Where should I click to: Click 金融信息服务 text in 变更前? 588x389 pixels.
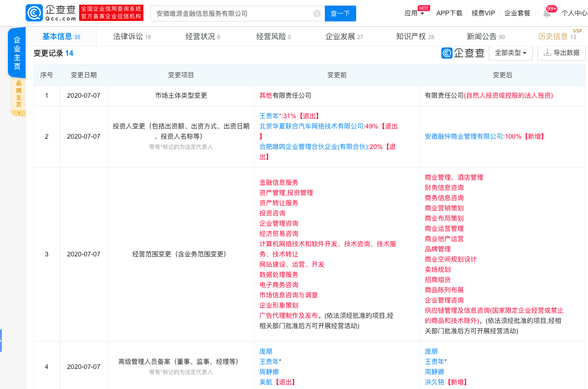[x=279, y=182]
